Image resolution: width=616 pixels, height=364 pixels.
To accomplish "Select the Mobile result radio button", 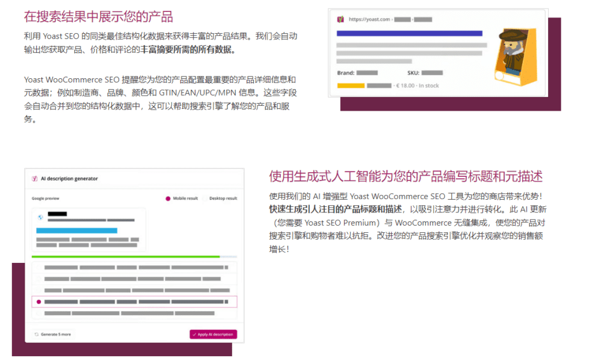I will pos(168,199).
